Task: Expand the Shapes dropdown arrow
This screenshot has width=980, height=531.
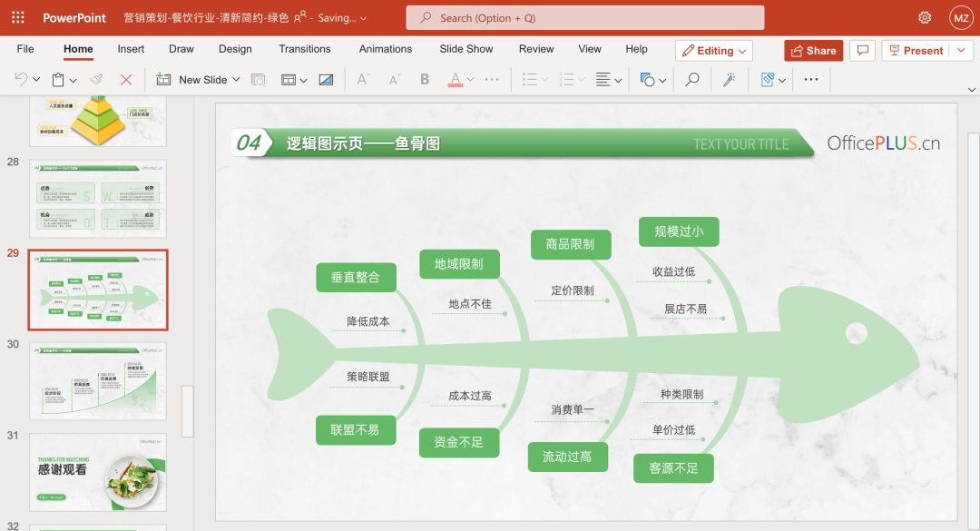Action: pyautogui.click(x=662, y=80)
